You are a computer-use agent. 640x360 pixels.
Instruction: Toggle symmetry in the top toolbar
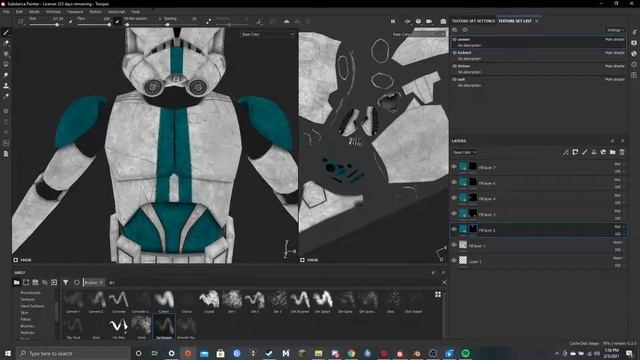[287, 21]
